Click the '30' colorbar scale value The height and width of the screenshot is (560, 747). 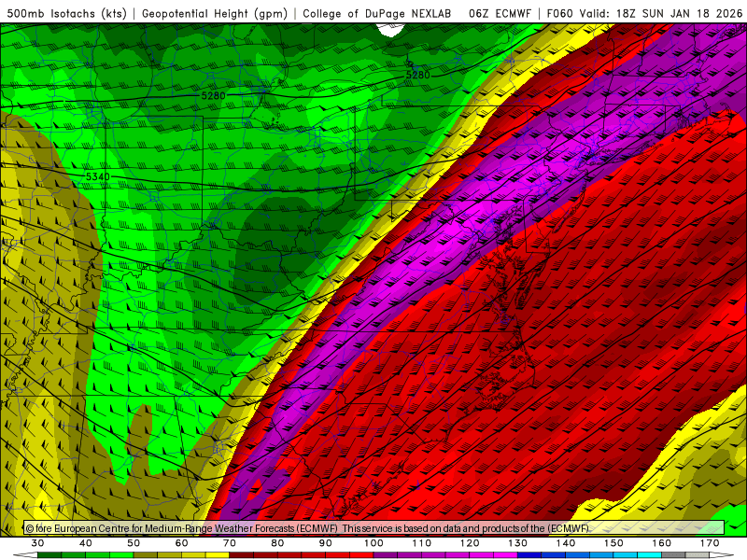click(x=37, y=543)
